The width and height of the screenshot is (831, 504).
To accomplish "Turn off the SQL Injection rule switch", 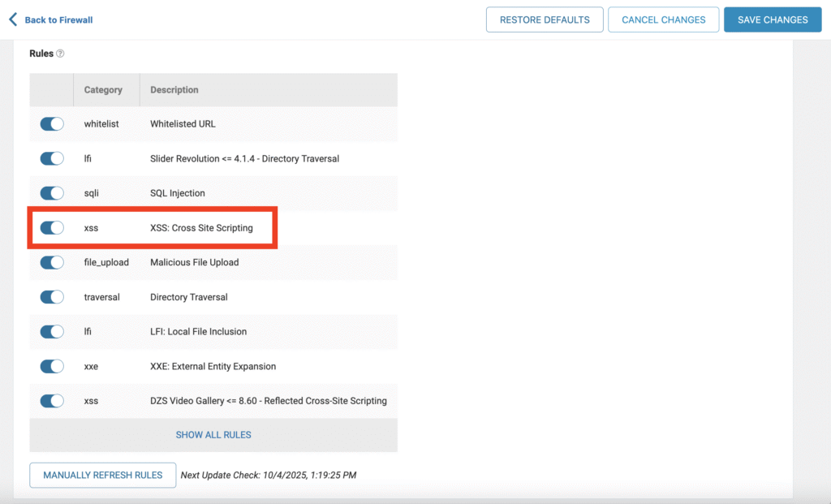I will [52, 193].
